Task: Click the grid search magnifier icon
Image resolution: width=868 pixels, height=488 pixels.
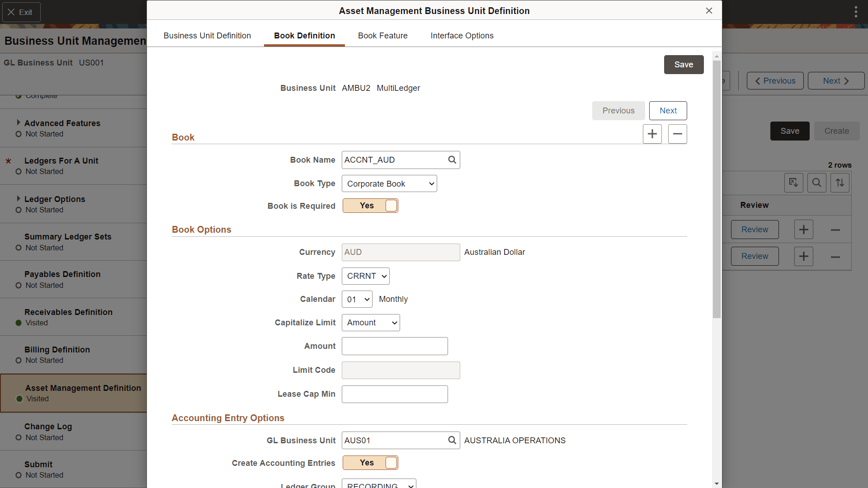Action: [x=816, y=183]
